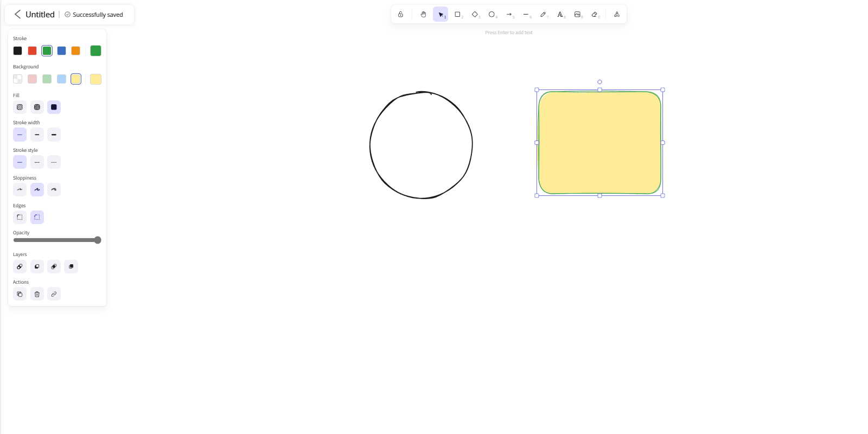Click the Opacity slider handle
The image size is (868, 434).
click(98, 240)
